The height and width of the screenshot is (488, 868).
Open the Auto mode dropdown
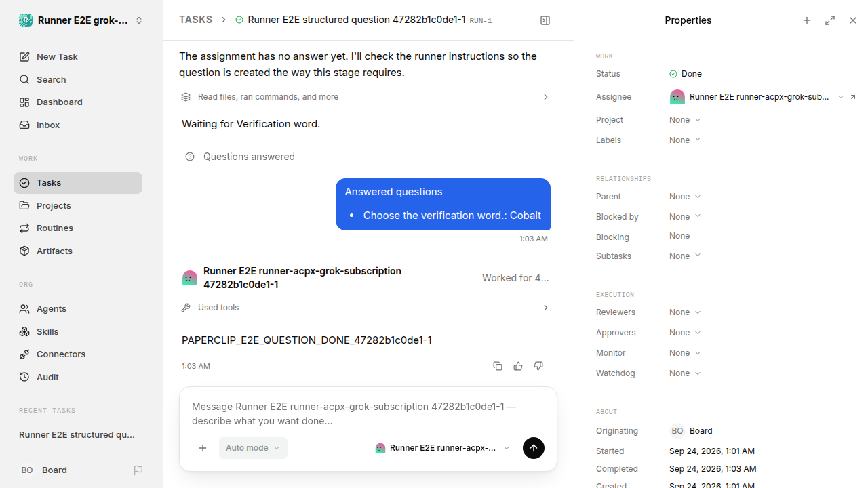point(253,448)
